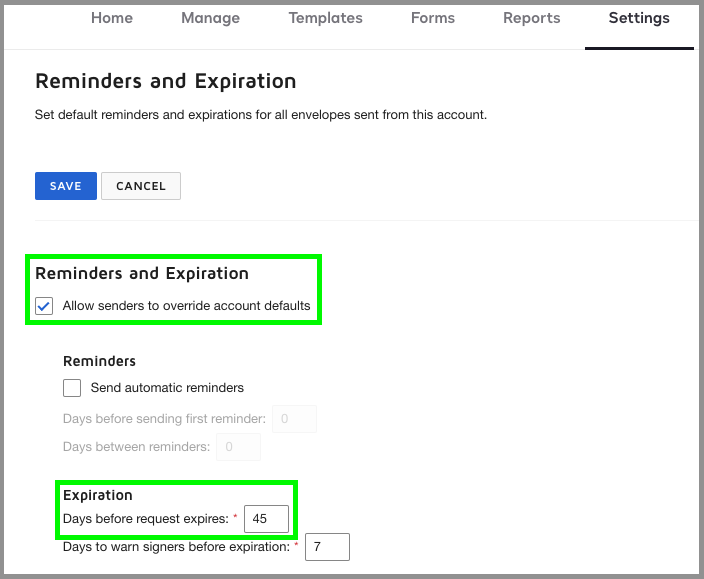704x579 pixels.
Task: Focus the Days before request expires field
Action: [266, 519]
